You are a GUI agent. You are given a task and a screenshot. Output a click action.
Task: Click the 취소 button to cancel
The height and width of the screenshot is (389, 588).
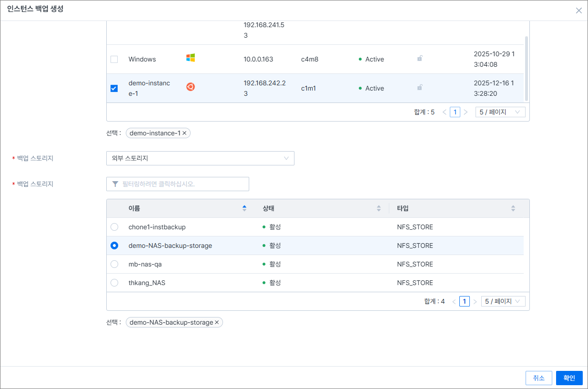538,378
